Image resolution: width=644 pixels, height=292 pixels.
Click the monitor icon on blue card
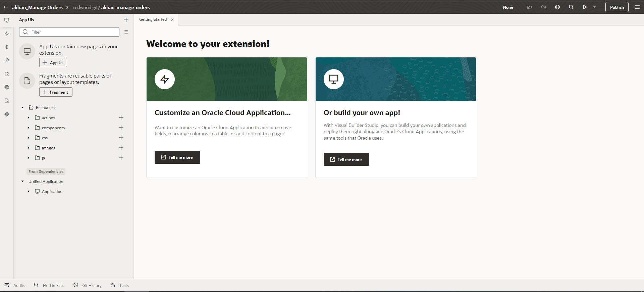coord(334,79)
